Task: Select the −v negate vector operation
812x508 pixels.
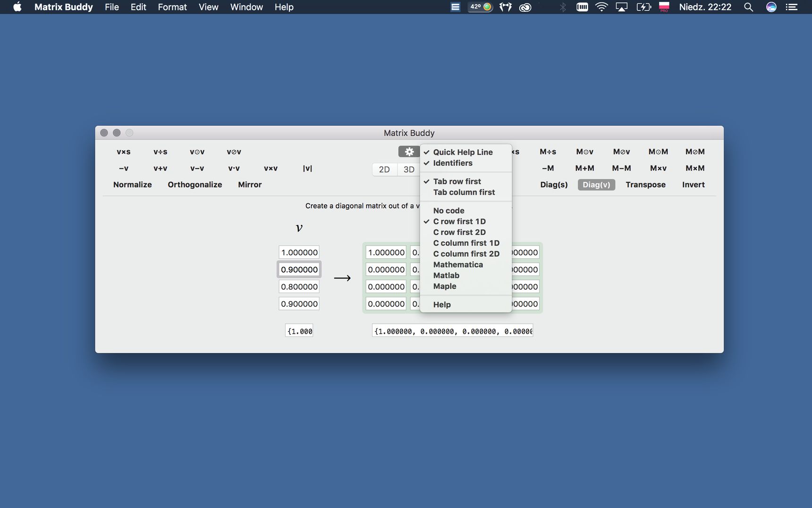Action: tap(124, 168)
